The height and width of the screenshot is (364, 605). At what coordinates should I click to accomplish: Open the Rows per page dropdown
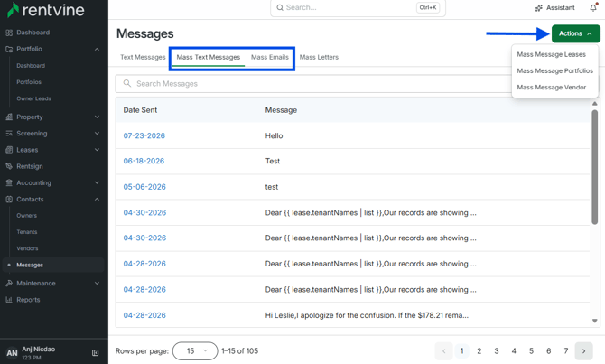tap(195, 350)
